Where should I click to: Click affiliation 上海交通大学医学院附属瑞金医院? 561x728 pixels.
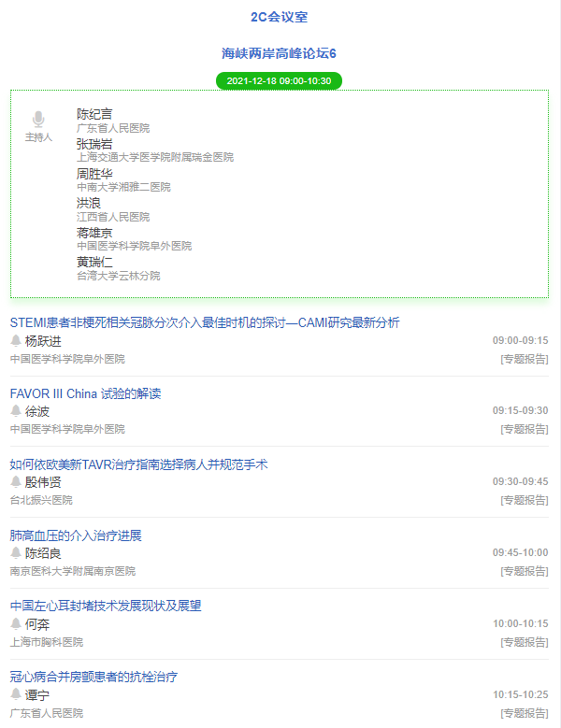[x=155, y=157]
